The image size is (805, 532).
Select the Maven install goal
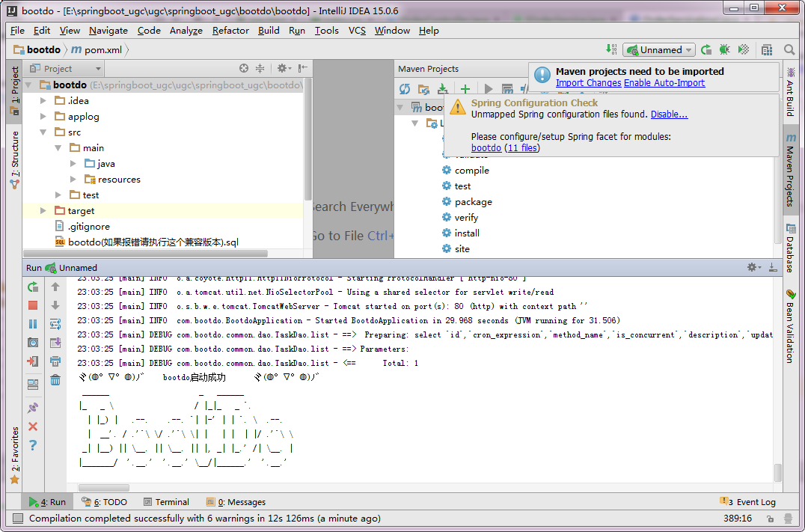(x=467, y=233)
